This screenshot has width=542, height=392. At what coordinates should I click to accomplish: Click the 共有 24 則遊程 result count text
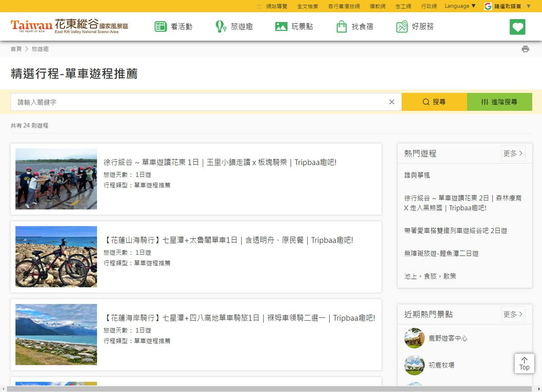coord(29,126)
